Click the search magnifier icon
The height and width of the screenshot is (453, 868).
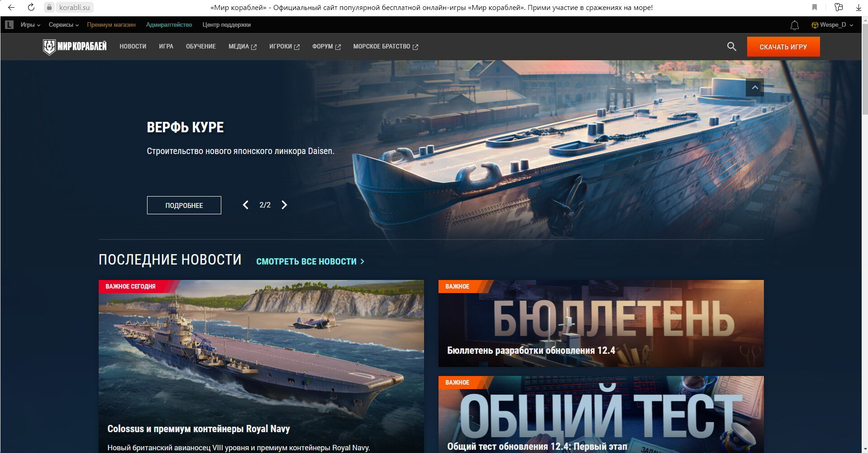point(731,47)
